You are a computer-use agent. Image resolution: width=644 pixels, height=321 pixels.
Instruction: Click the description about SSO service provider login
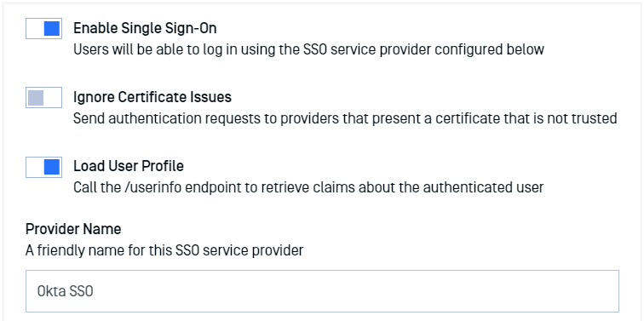(308, 49)
